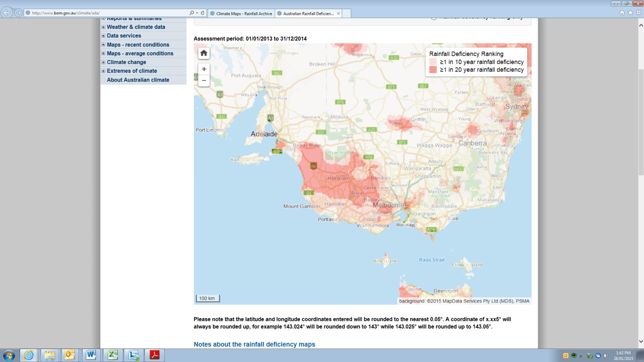Viewport: 644px width, 362px height.
Task: Expand Weather & climate data menu
Action: tap(103, 27)
